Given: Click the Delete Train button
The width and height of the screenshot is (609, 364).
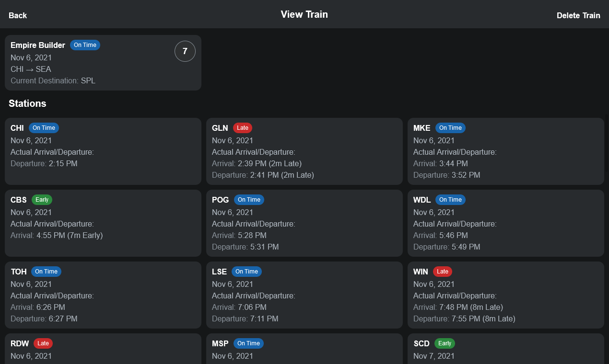Looking at the screenshot, I should tap(578, 15).
